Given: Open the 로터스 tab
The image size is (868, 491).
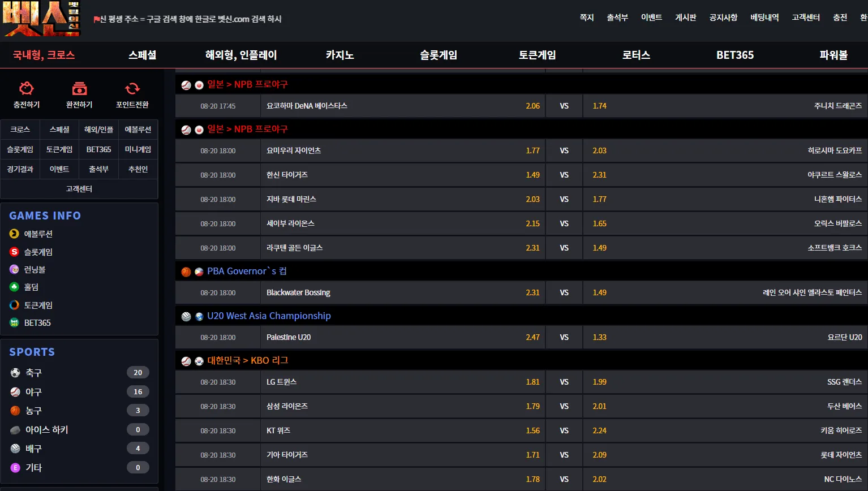Looking at the screenshot, I should tap(637, 55).
